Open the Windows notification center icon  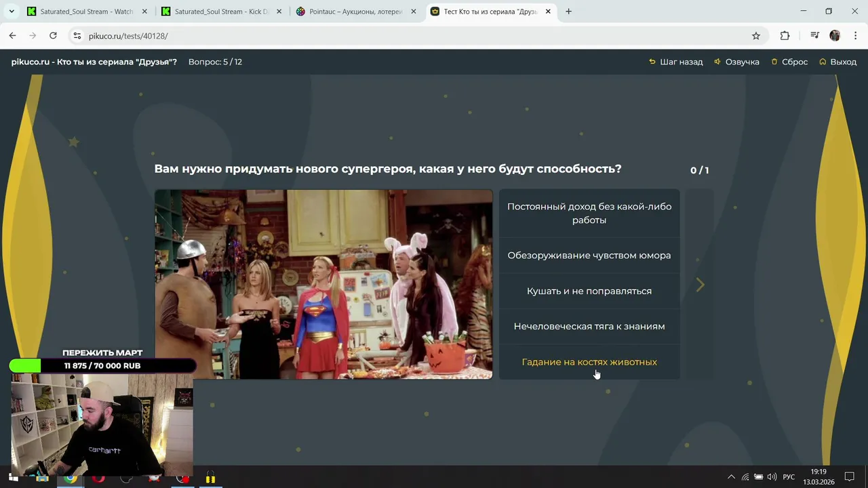pos(849,477)
